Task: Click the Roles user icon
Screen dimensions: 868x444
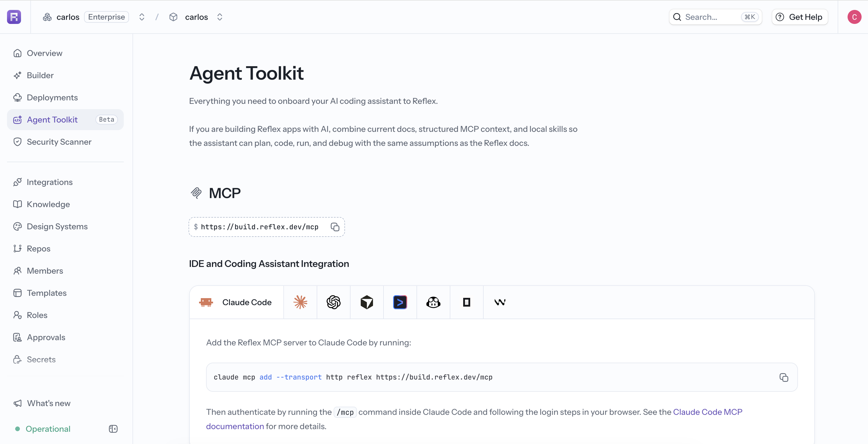Action: [x=18, y=315]
